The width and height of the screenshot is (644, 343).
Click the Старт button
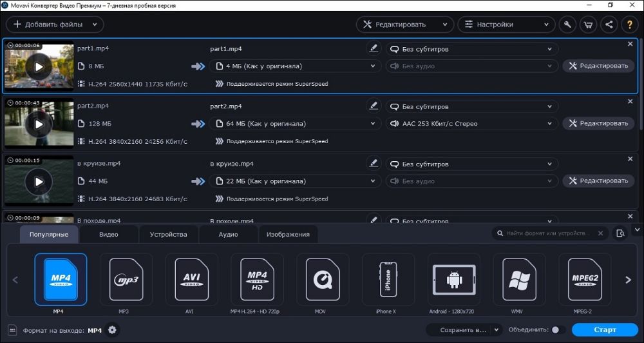605,330
